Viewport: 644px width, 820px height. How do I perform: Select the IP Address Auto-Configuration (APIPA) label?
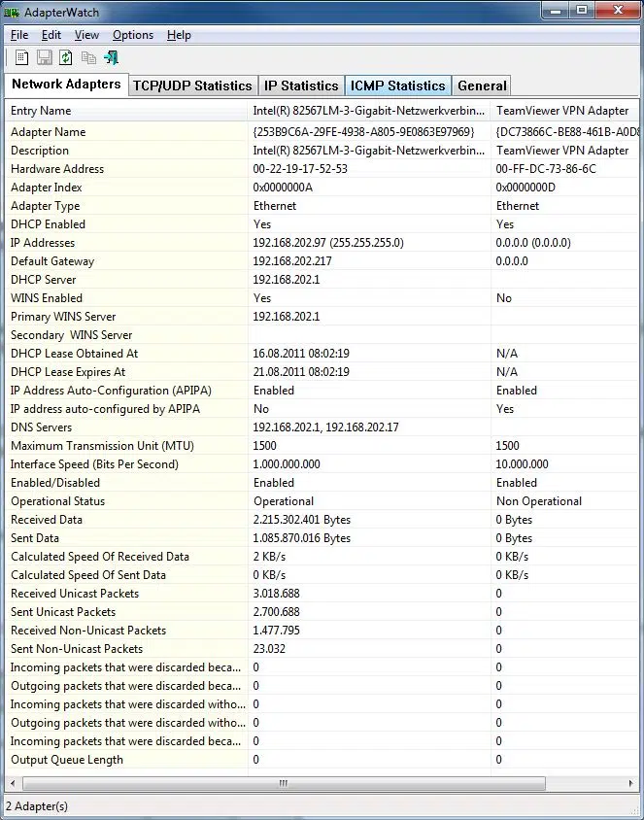click(x=111, y=391)
